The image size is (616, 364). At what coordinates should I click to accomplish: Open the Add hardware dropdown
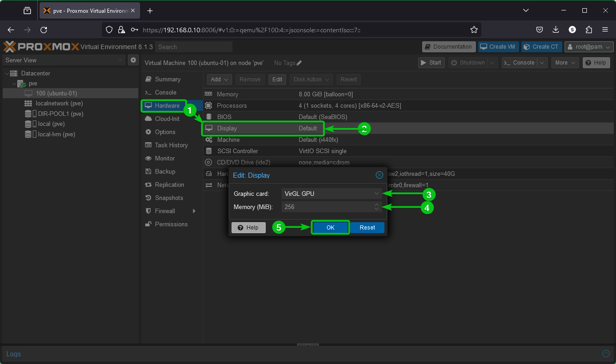(219, 80)
